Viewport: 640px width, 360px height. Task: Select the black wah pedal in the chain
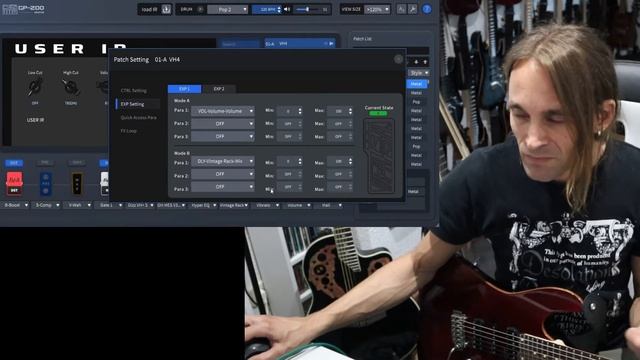coord(77,183)
